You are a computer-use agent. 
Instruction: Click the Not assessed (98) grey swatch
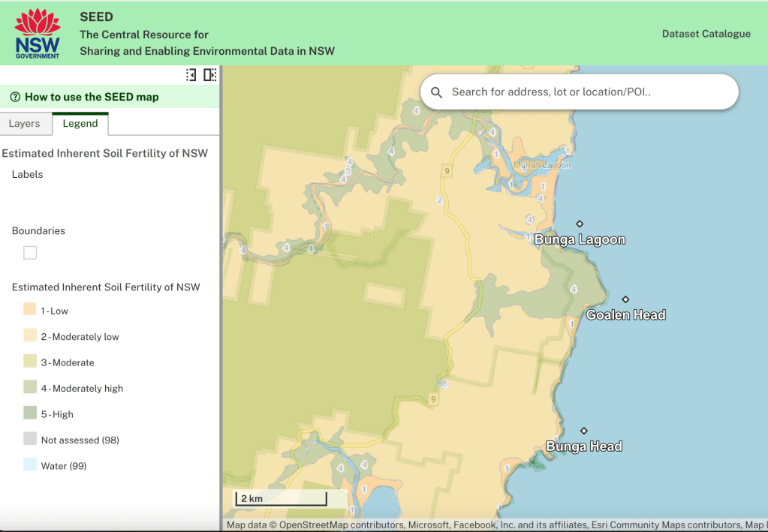(x=30, y=439)
